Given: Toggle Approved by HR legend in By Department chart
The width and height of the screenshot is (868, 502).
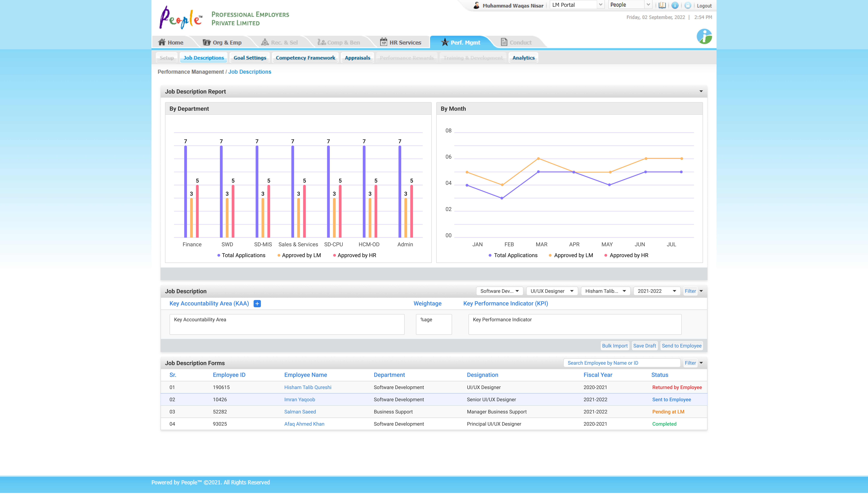Looking at the screenshot, I should (354, 256).
